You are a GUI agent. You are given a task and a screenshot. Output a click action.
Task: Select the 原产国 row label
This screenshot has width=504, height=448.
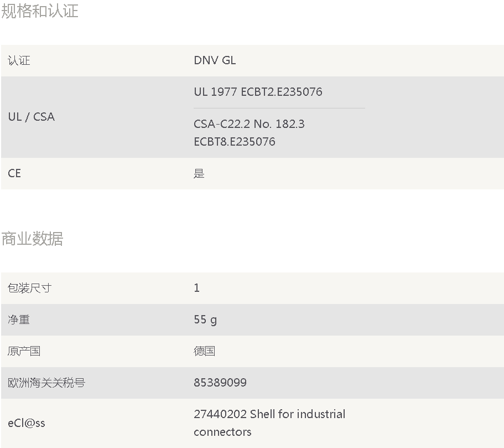[x=24, y=351]
